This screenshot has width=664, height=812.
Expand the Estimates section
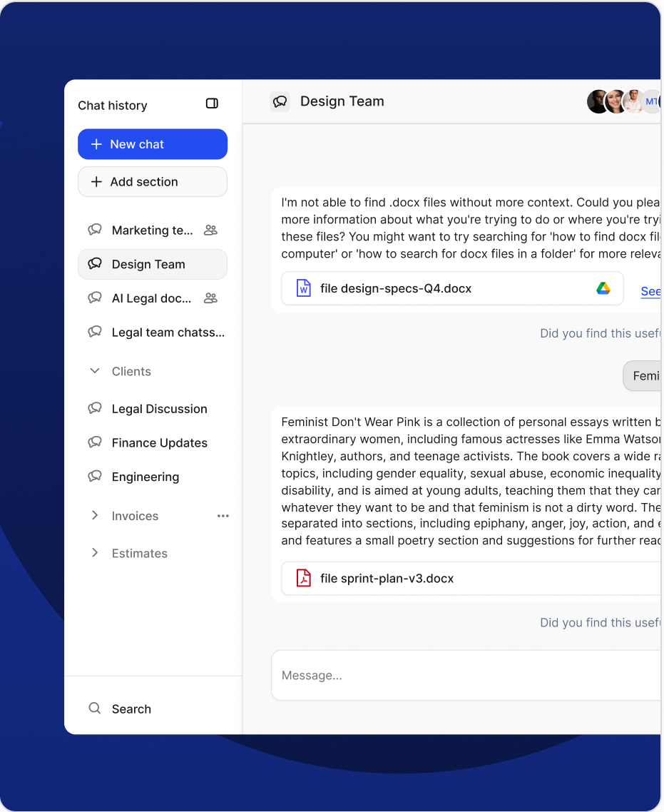(x=94, y=553)
